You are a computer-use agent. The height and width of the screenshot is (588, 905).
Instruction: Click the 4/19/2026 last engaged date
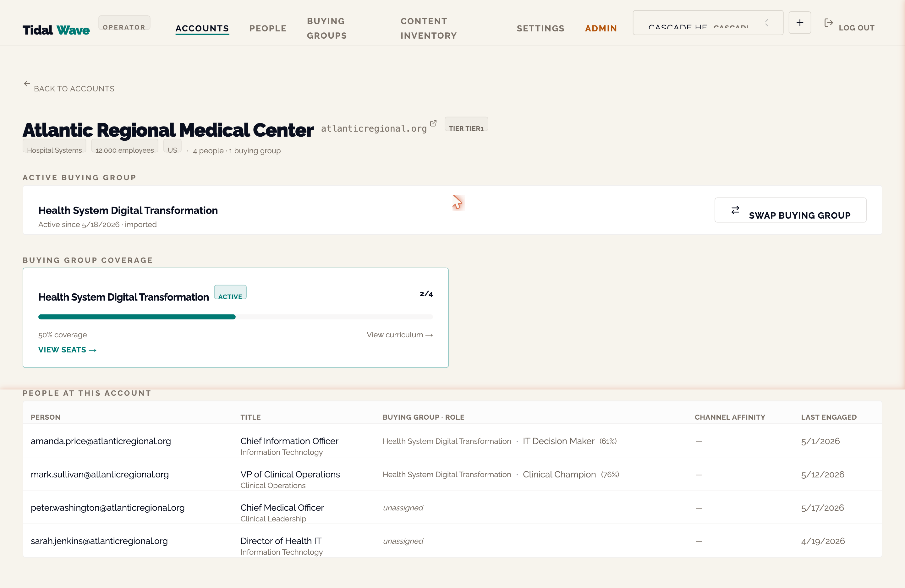click(823, 541)
